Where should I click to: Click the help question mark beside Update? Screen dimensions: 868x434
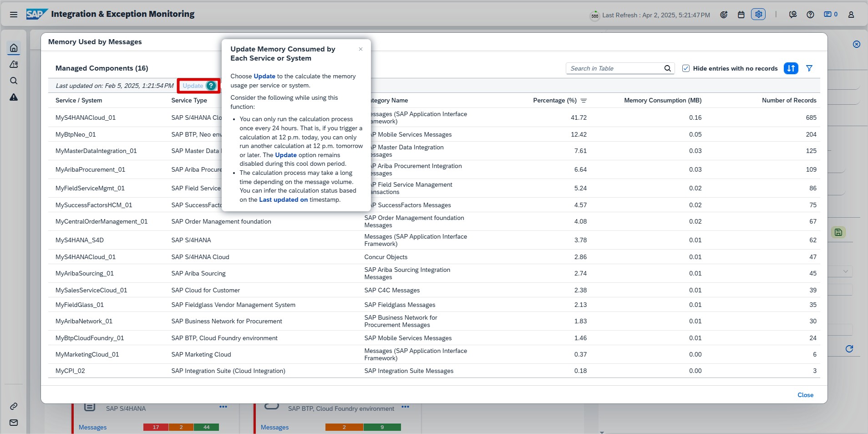tap(211, 86)
